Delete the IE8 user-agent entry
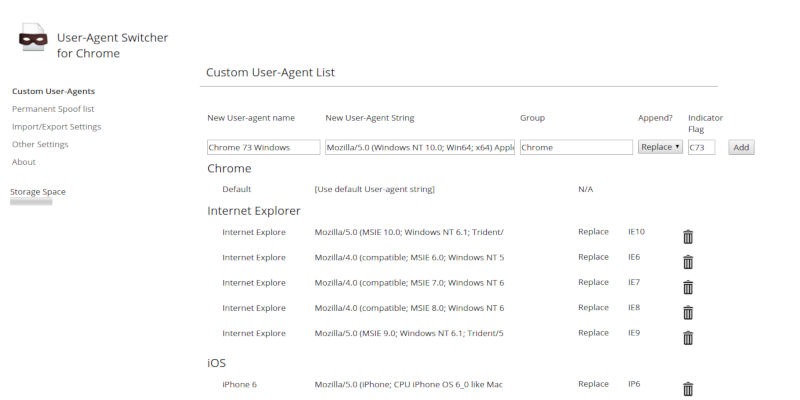Viewport: 800px width, 400px height. tap(688, 312)
